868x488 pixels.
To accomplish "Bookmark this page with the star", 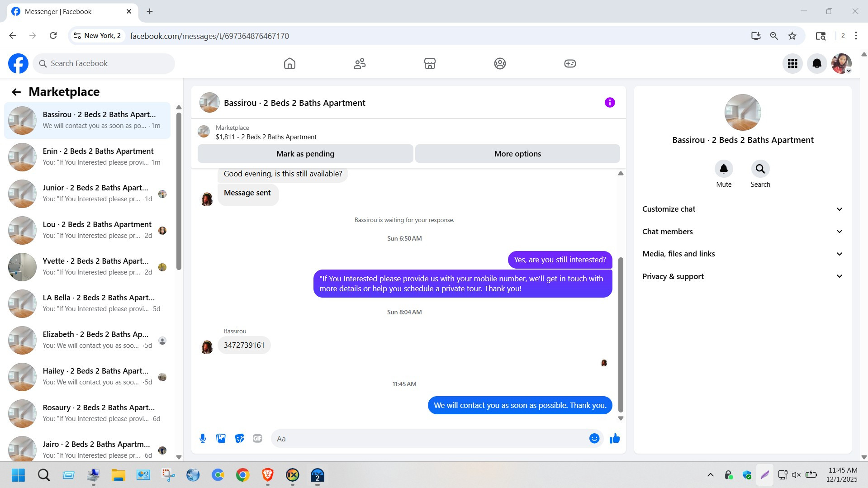I will click(792, 36).
